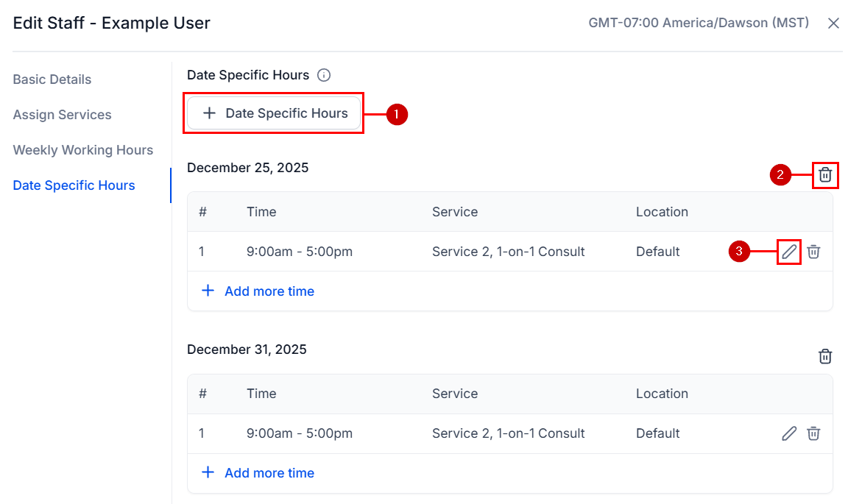Delete the 9:00am slot under December 31
Image resolution: width=848 pixels, height=504 pixels.
coord(813,433)
